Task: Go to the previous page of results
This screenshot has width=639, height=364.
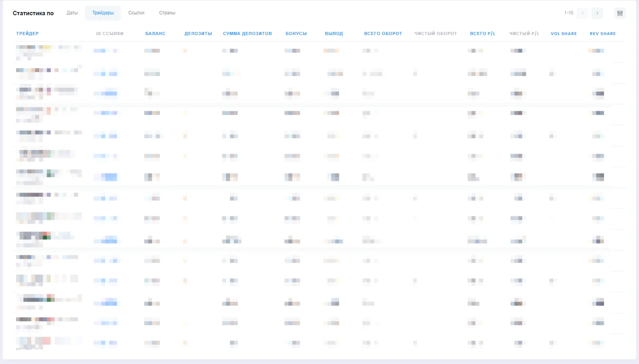Action: coord(583,13)
